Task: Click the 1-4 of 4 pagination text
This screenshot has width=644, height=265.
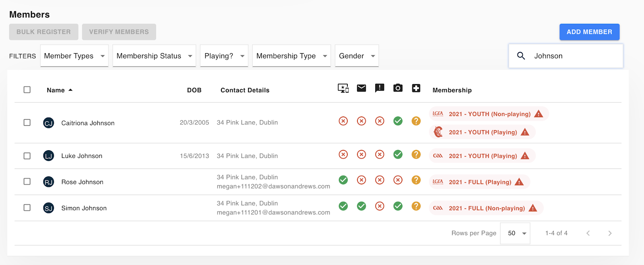Action: pyautogui.click(x=556, y=233)
